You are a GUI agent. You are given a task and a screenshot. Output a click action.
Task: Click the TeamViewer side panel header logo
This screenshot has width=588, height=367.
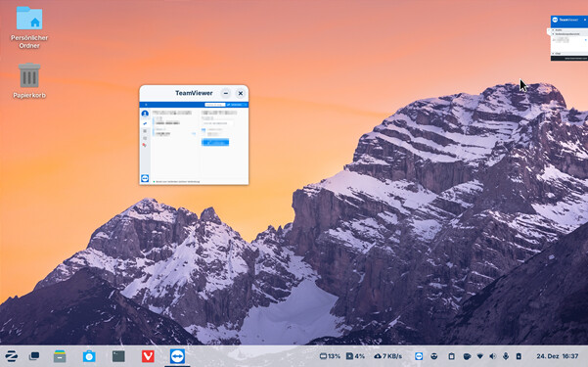[556, 20]
